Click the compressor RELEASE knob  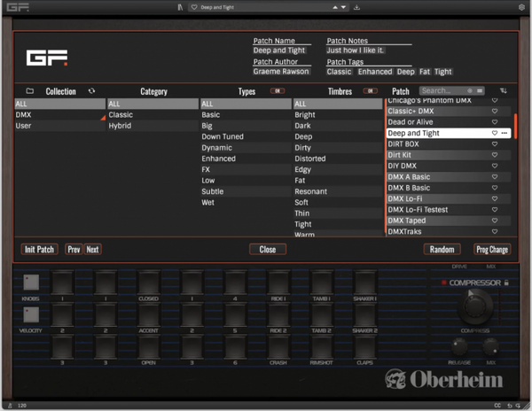click(459, 346)
